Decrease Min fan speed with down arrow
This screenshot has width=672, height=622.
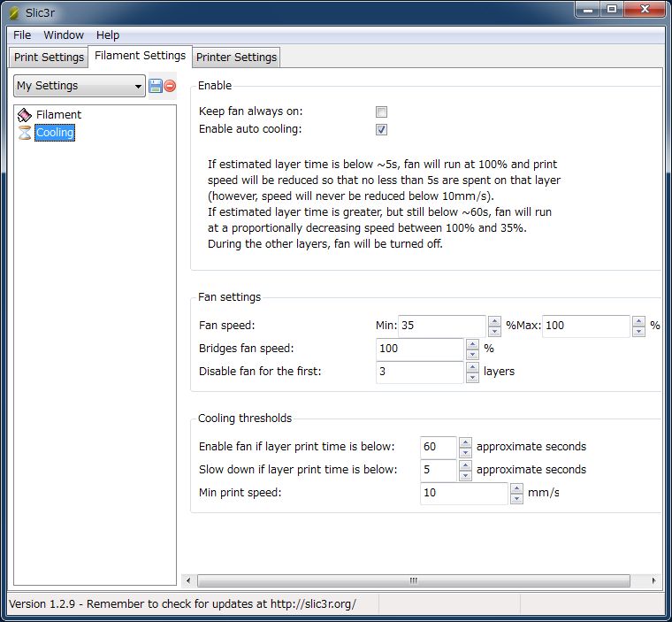pos(494,332)
